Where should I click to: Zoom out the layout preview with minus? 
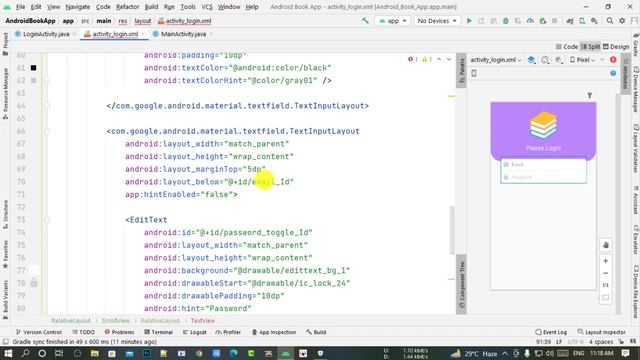pos(606,273)
